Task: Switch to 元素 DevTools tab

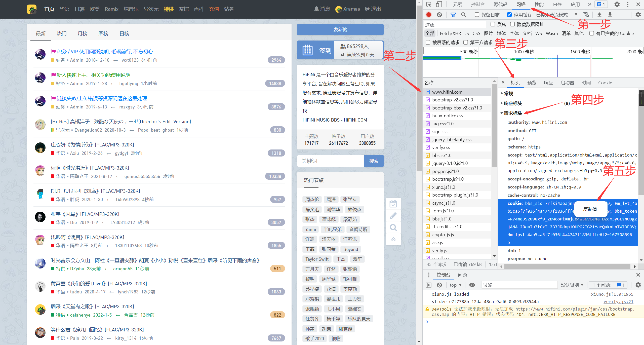Action: (457, 5)
